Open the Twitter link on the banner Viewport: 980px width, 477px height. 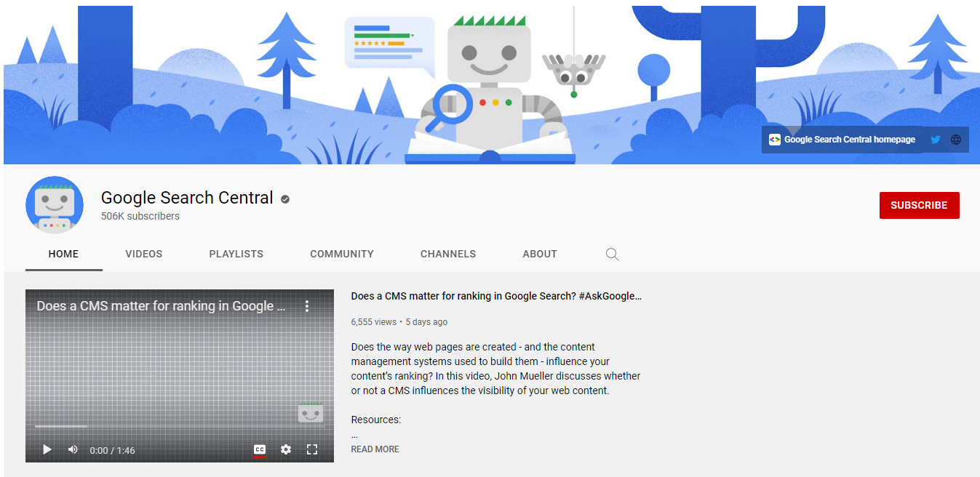pyautogui.click(x=936, y=140)
